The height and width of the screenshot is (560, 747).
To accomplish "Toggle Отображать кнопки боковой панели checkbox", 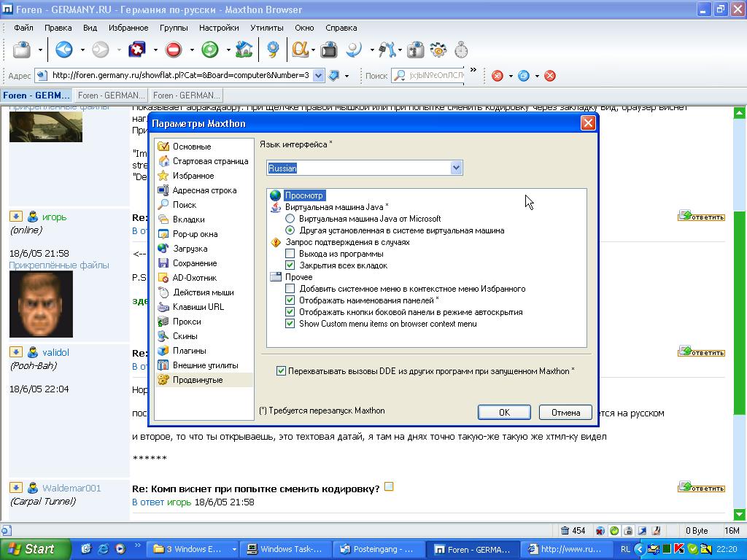I will click(x=290, y=312).
